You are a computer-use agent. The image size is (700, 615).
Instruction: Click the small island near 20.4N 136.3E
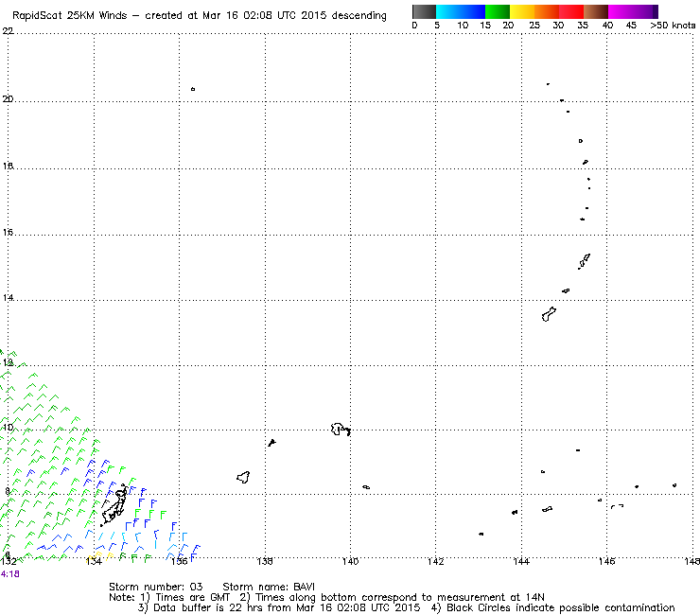[193, 89]
